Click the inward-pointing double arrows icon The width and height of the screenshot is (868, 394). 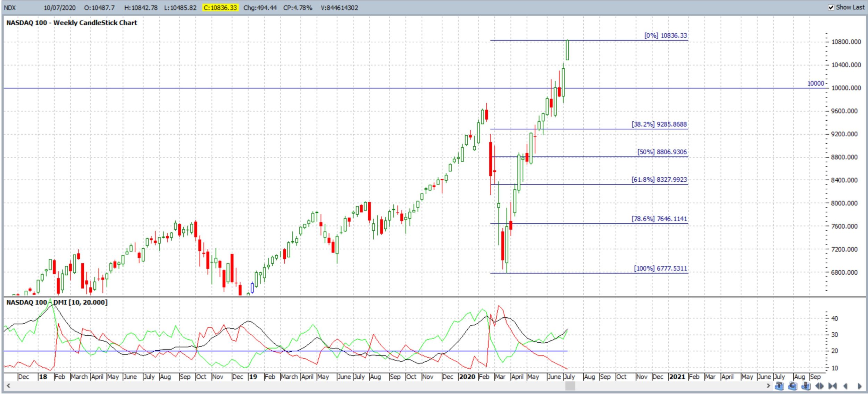click(x=833, y=386)
